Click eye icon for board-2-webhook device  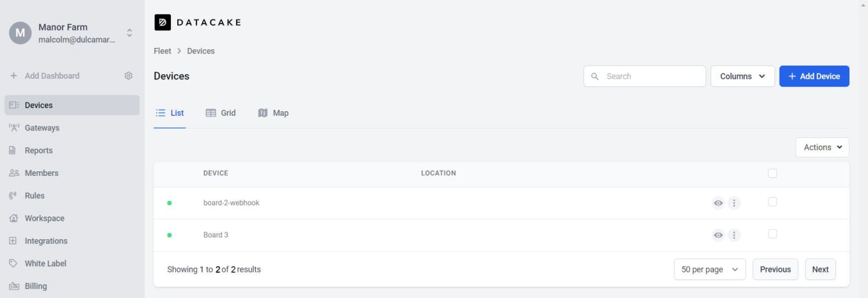pyautogui.click(x=718, y=203)
